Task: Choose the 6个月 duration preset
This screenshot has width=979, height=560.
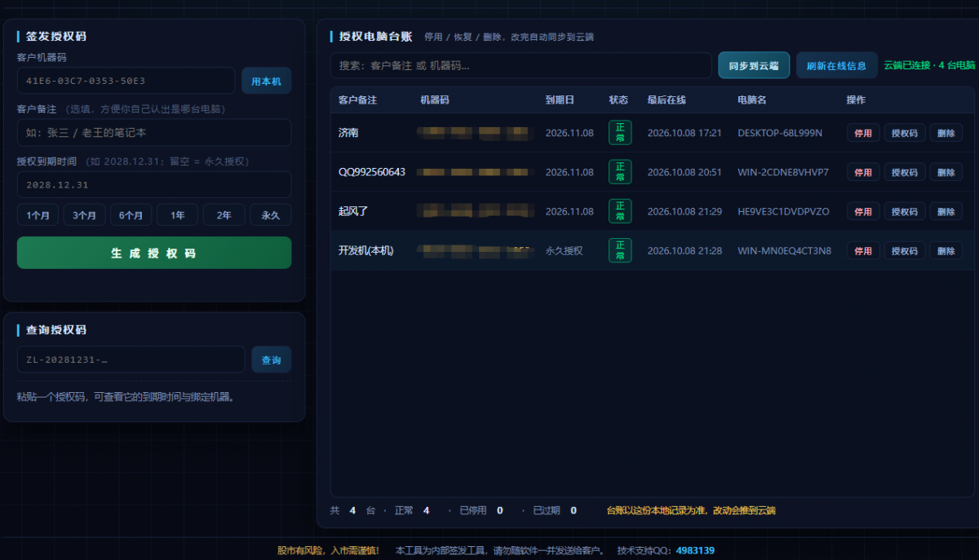Action: 131,215
